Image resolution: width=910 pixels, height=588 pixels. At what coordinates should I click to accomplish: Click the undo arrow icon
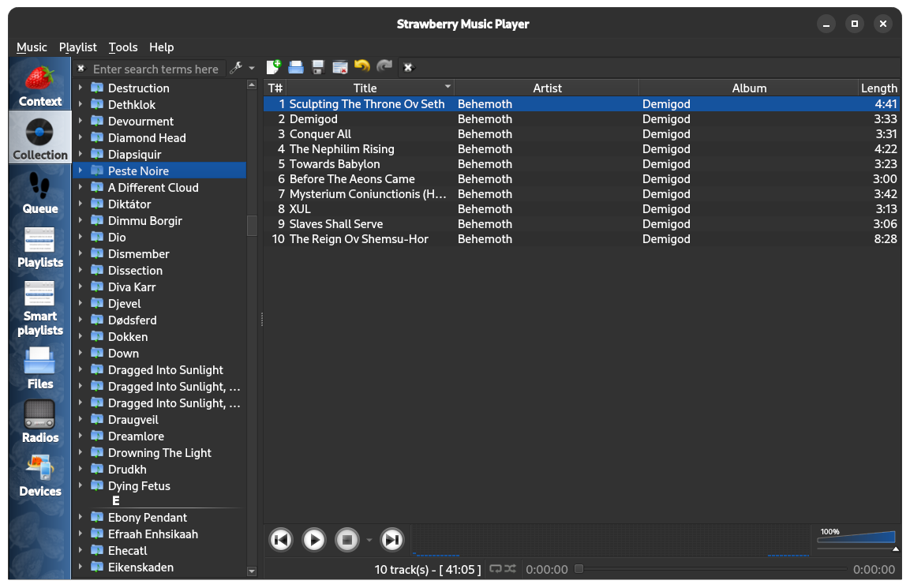(362, 68)
